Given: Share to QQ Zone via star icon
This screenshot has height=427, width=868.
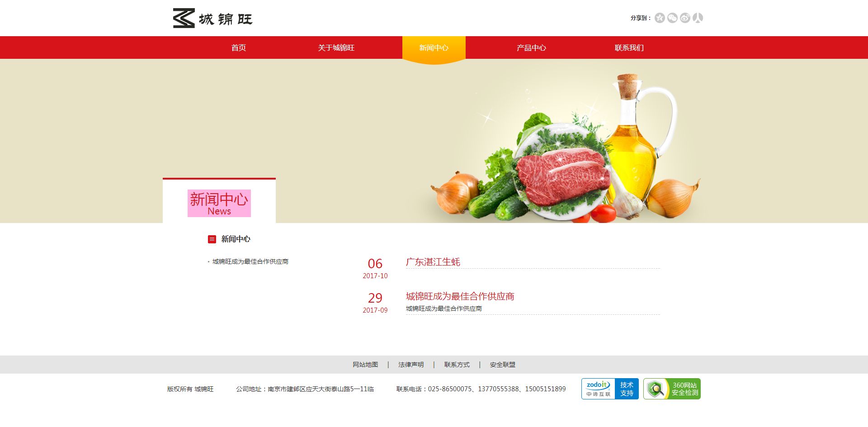Looking at the screenshot, I should pos(660,18).
